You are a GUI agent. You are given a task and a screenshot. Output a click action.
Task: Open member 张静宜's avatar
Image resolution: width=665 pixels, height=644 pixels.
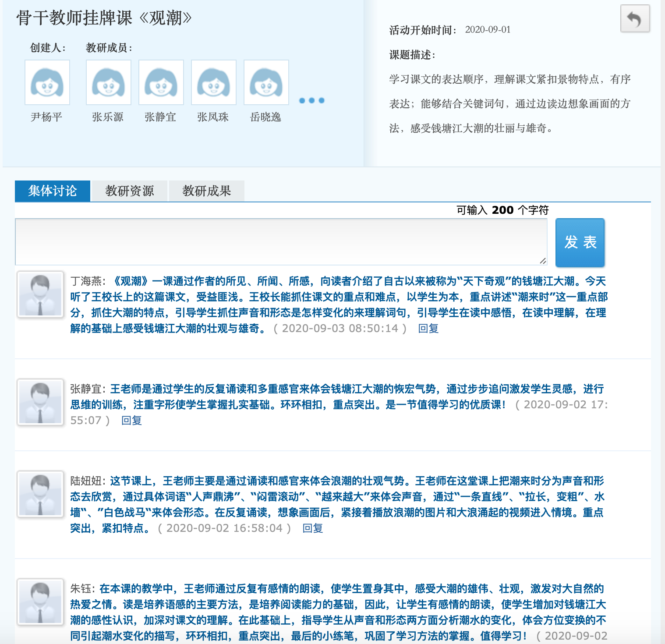click(161, 82)
